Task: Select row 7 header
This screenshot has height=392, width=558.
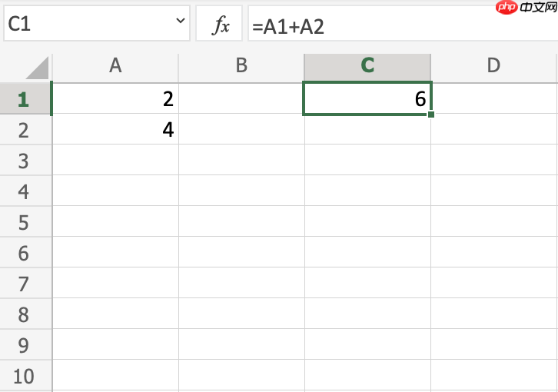Action: point(23,284)
